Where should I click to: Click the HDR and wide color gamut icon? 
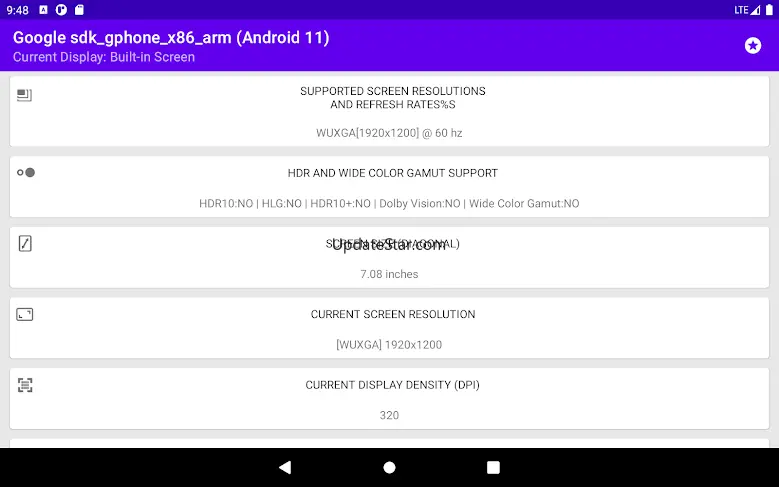[26, 172]
